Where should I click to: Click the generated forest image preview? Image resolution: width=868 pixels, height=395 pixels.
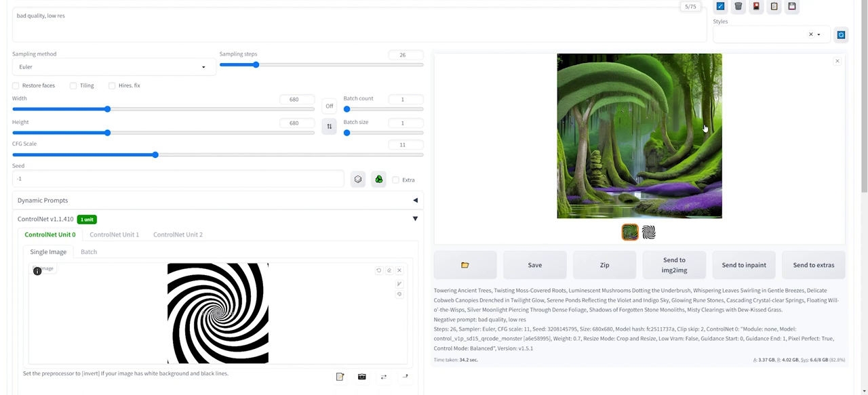pyautogui.click(x=639, y=136)
